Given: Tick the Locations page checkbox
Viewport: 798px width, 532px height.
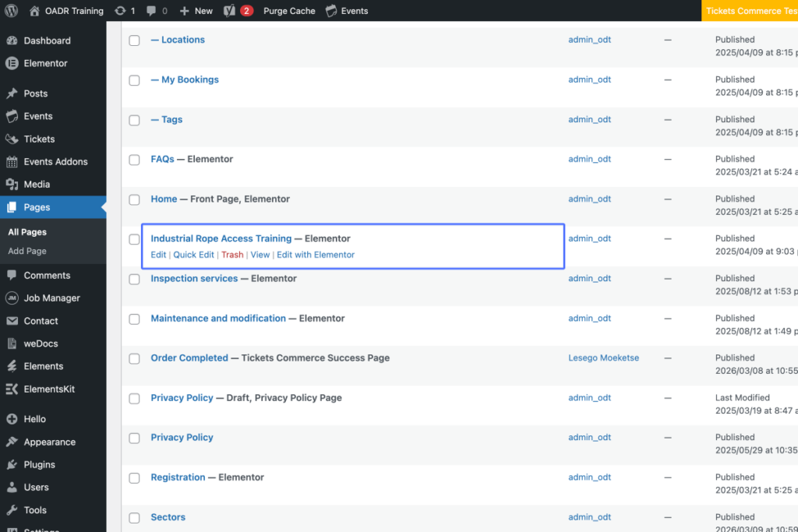Looking at the screenshot, I should pos(134,41).
